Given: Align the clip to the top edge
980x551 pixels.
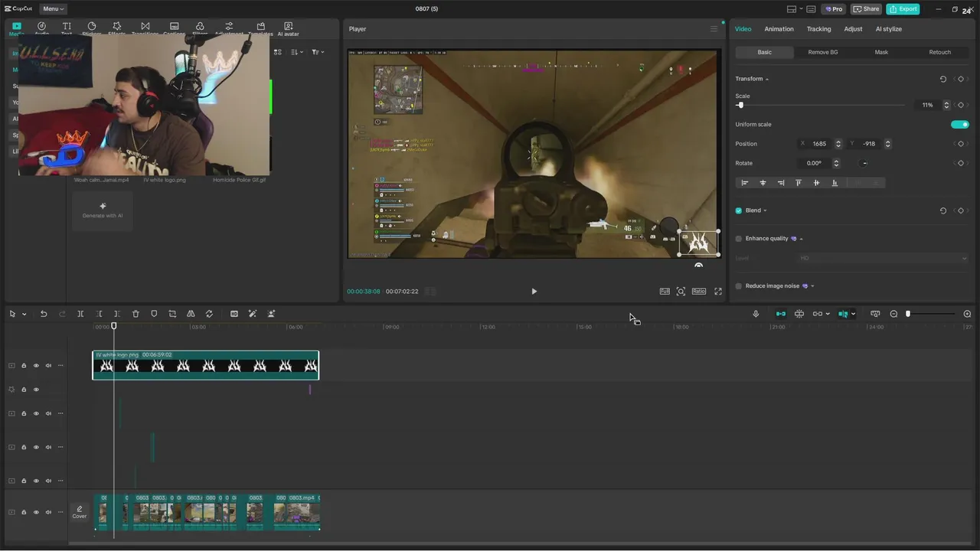Looking at the screenshot, I should tap(799, 183).
